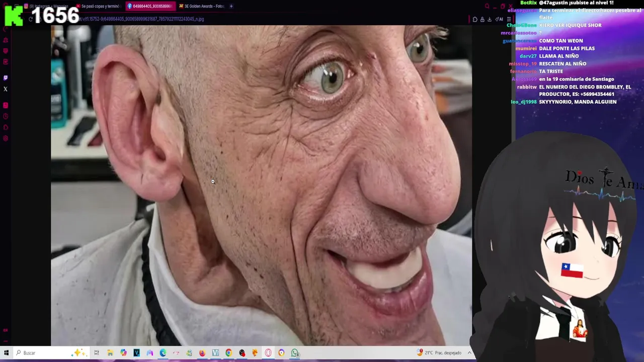
Task: Click the address bar image URL
Action: 141,19
